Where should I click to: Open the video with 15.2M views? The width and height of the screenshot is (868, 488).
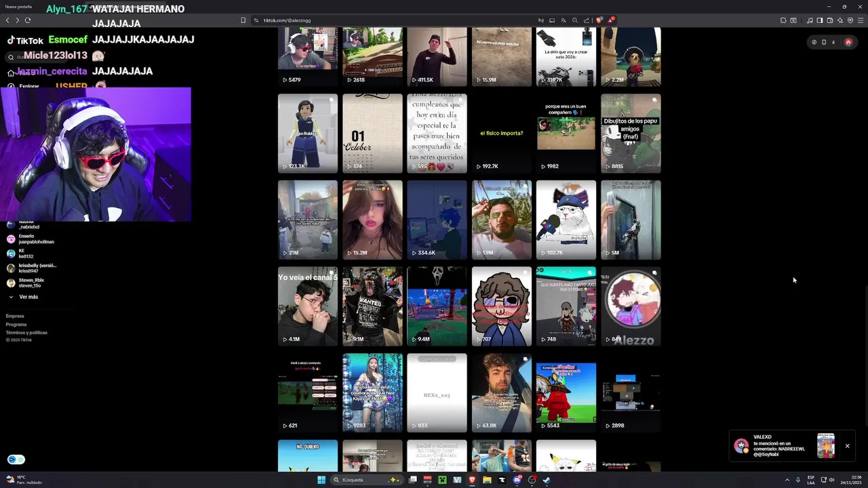pyautogui.click(x=372, y=220)
